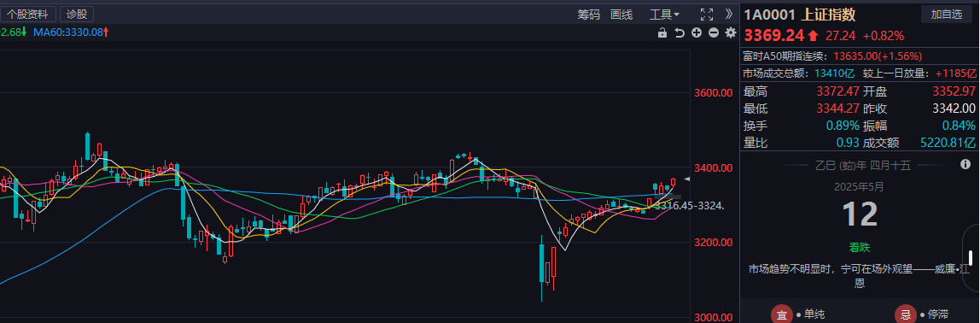The height and width of the screenshot is (323, 980).
Task: Click the 上证指数 title
Action: click(x=828, y=15)
